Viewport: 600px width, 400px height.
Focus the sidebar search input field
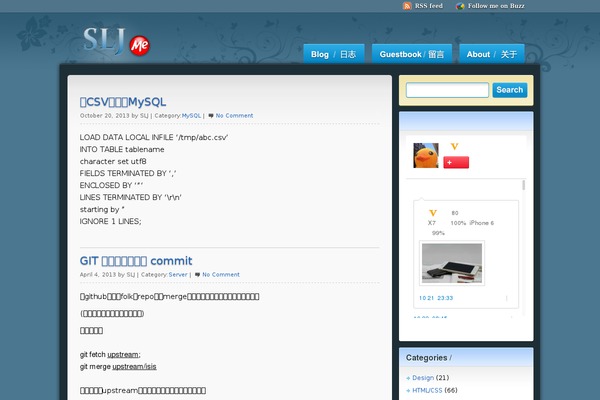[447, 90]
